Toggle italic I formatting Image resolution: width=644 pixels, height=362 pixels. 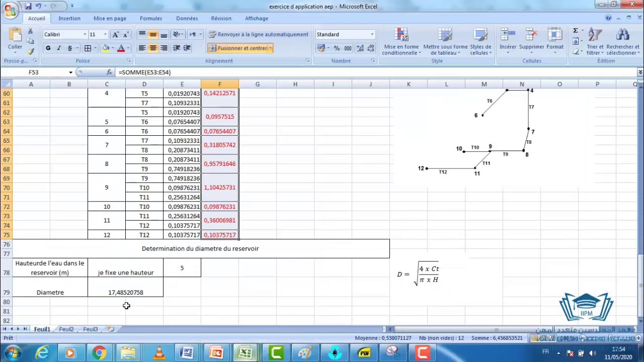[x=59, y=48]
